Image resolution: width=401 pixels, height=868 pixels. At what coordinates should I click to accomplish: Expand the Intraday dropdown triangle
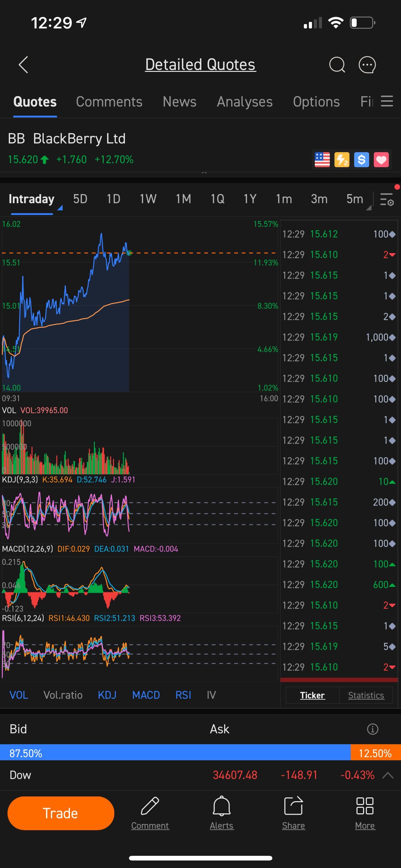point(60,208)
